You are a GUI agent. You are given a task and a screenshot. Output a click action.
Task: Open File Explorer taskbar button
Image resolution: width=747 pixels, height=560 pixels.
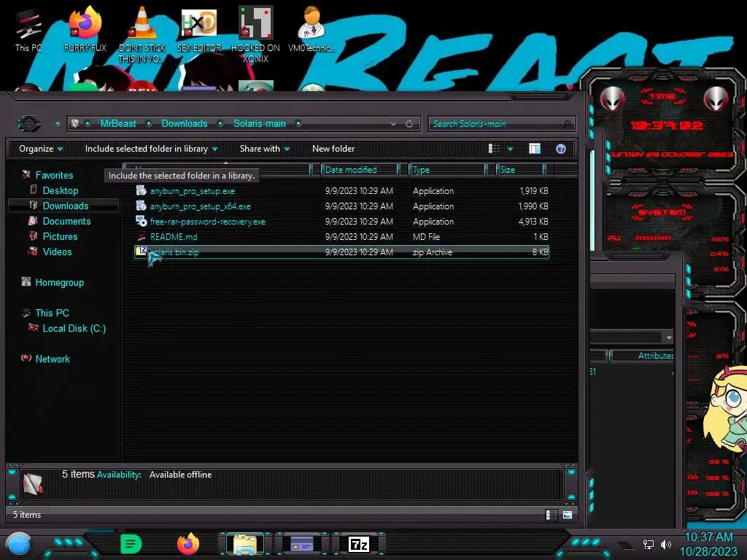(x=245, y=544)
